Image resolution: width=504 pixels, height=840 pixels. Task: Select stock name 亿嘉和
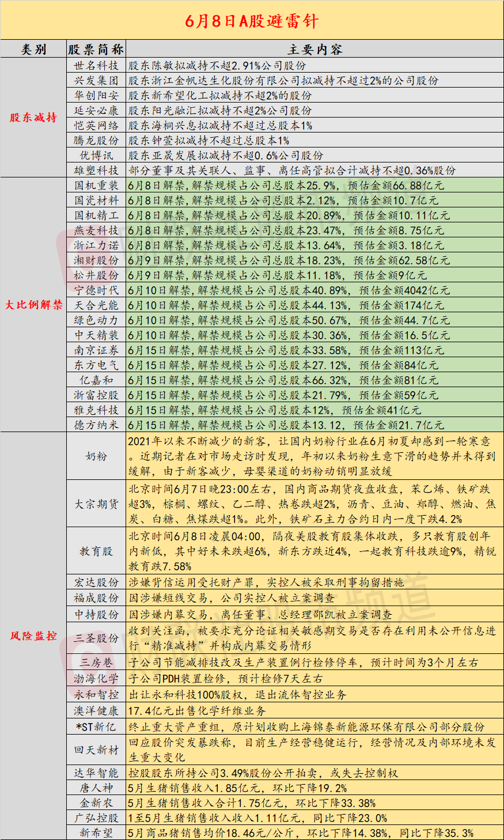96,380
